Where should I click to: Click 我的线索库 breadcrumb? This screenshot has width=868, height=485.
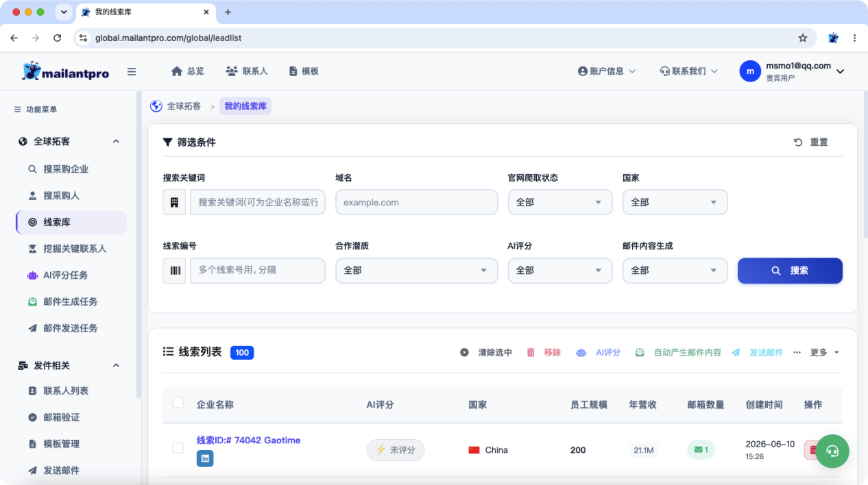(245, 106)
